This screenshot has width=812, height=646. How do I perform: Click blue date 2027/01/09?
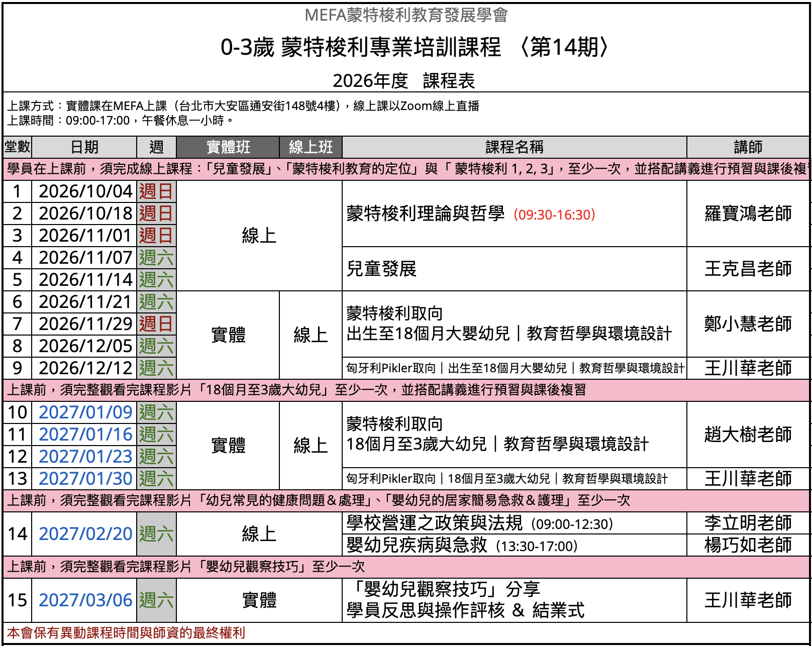coord(85,412)
